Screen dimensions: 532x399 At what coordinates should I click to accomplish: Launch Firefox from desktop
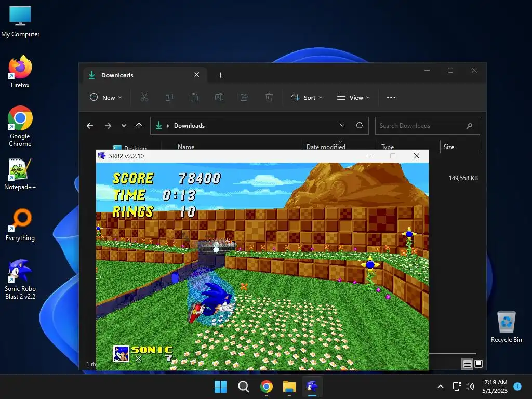click(20, 72)
